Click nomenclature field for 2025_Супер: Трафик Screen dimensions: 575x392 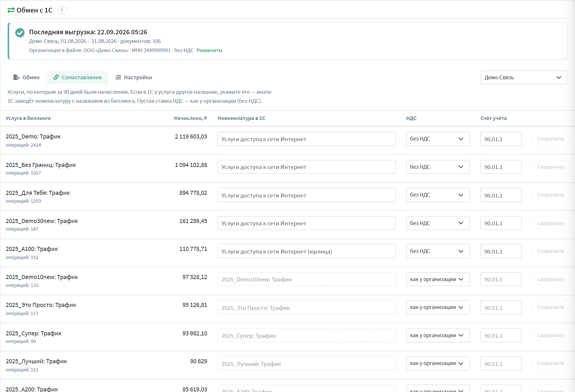pyautogui.click(x=306, y=335)
